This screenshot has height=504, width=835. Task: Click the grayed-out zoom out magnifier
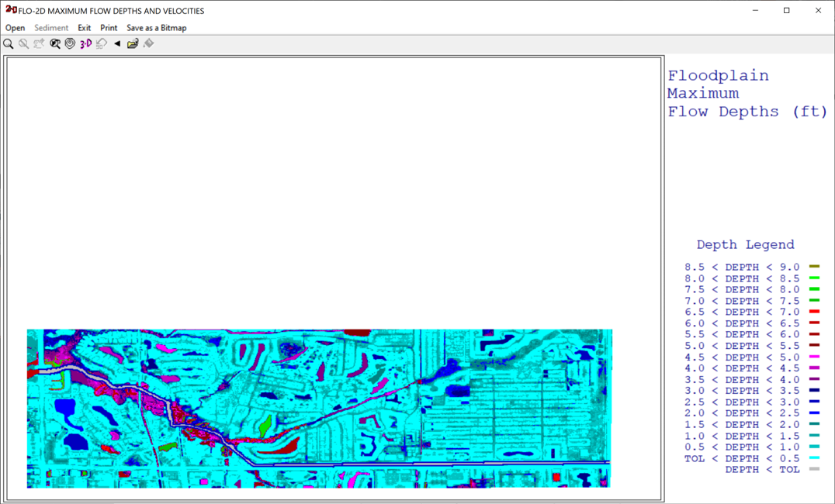24,44
